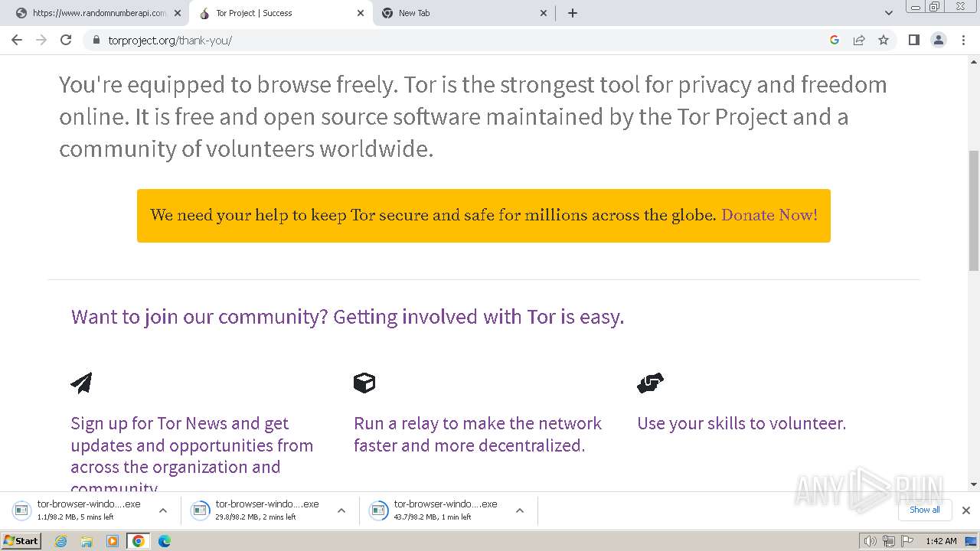
Task: Click the Chrome taskbar icon
Action: tap(139, 541)
